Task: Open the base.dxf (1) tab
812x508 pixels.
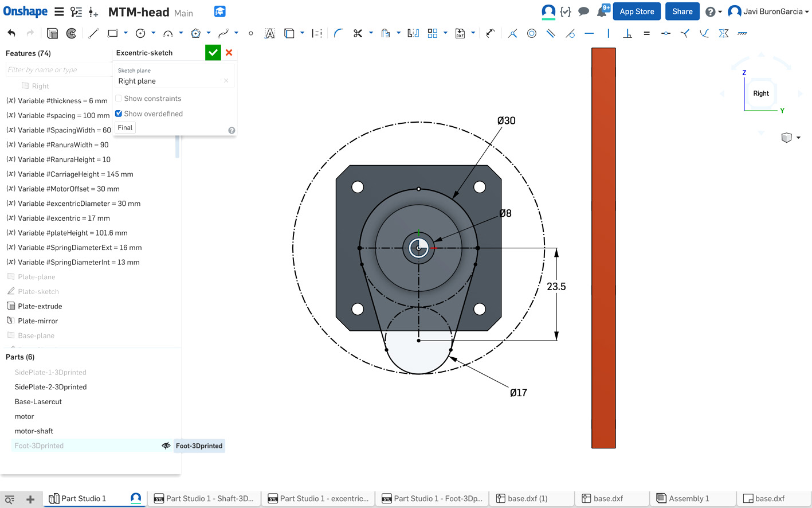Action: [x=527, y=498]
